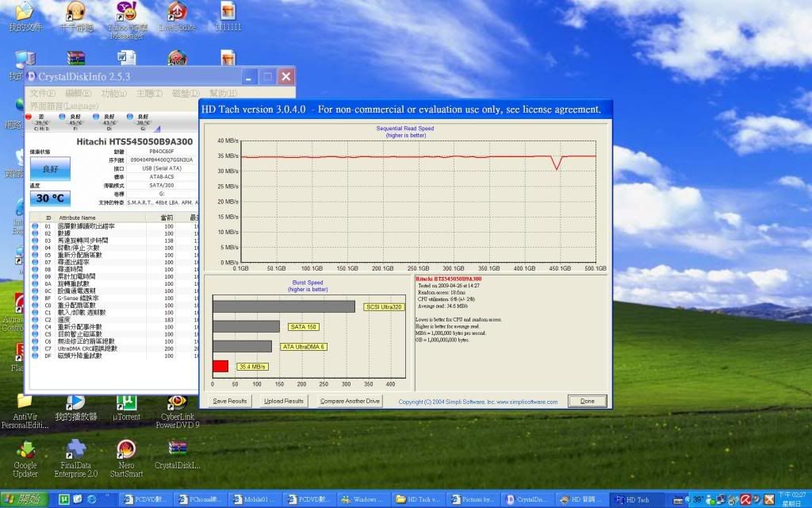Image resolution: width=812 pixels, height=508 pixels.
Task: Click the red antivirus icon in system tray
Action: [x=745, y=500]
